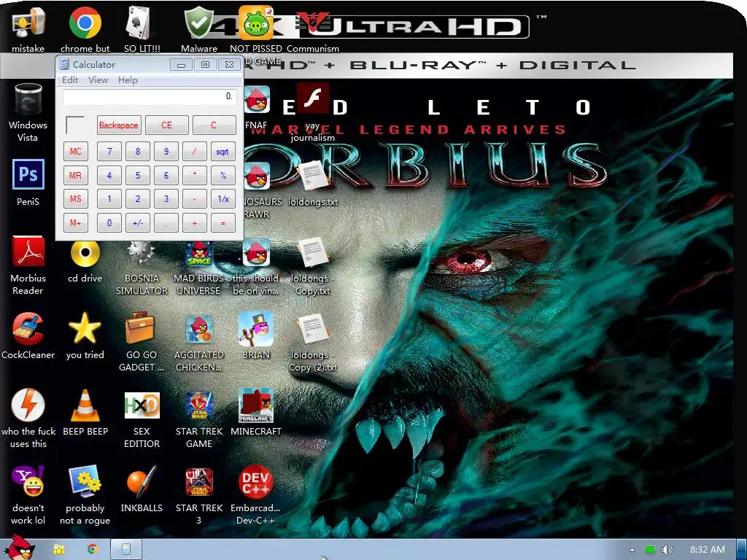Click the Angry Bird Start button
Image resolution: width=747 pixels, height=560 pixels.
coord(21,548)
